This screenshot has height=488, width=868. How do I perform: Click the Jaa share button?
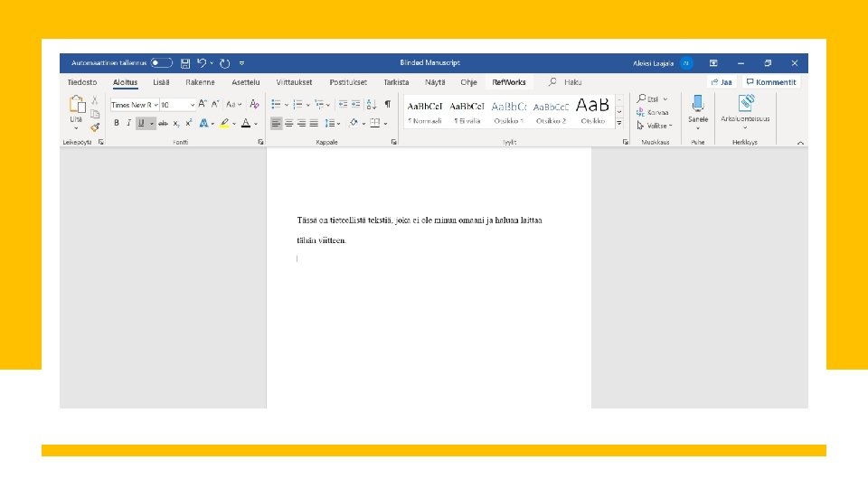pos(722,82)
